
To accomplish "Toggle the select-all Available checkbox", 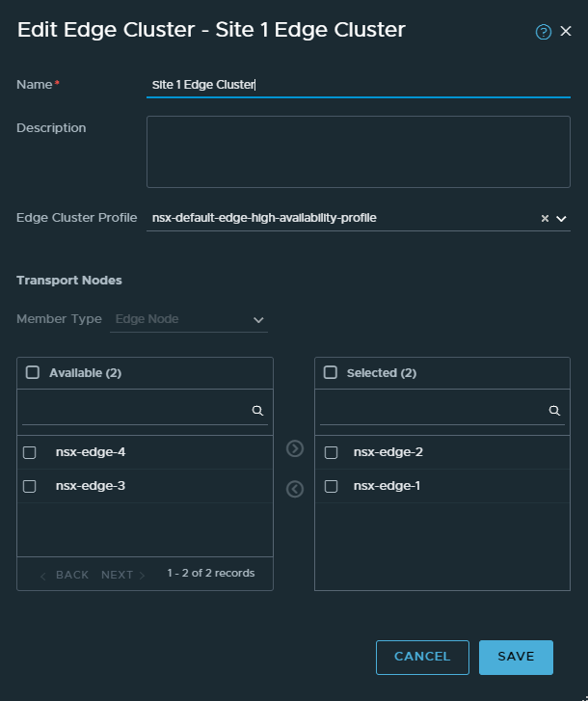I will pyautogui.click(x=33, y=372).
